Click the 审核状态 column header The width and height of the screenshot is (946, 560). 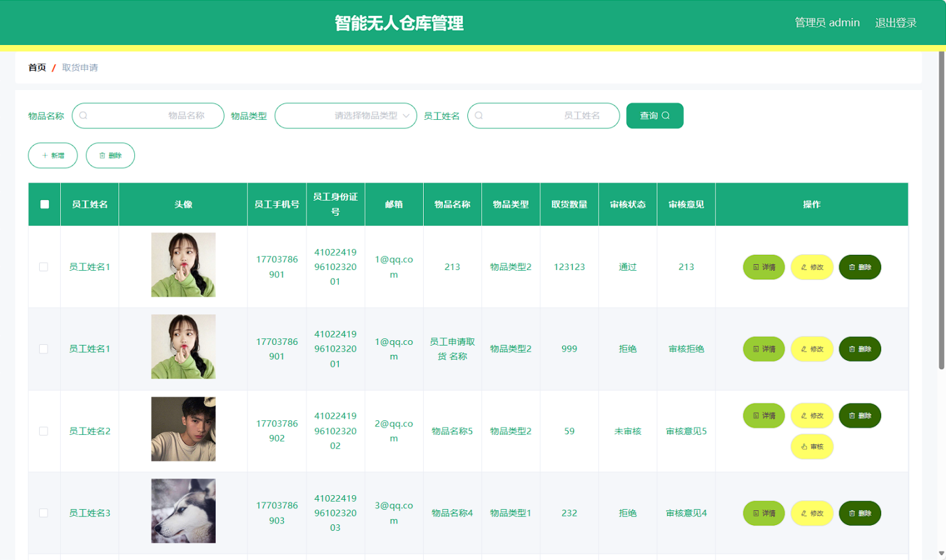pyautogui.click(x=628, y=205)
